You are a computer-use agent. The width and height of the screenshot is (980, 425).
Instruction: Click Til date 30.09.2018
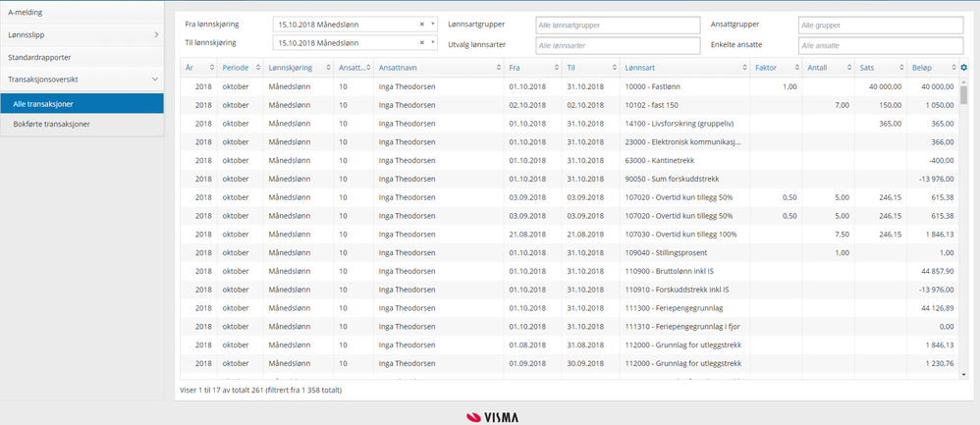point(585,363)
